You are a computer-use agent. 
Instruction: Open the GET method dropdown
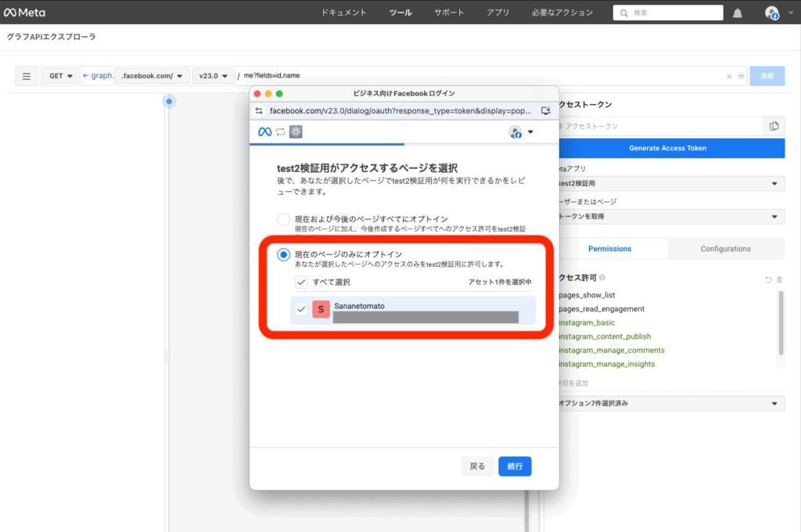[61, 76]
